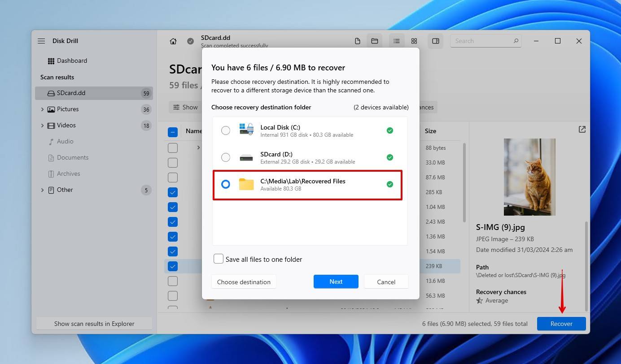Expand the Videos category
The image size is (621, 364).
(x=42, y=125)
